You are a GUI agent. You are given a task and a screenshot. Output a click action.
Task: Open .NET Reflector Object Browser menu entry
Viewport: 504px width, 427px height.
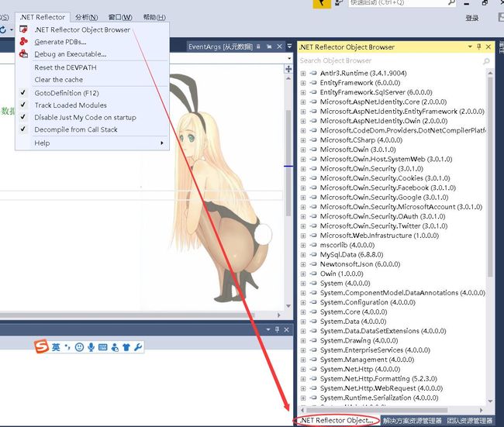pyautogui.click(x=82, y=30)
